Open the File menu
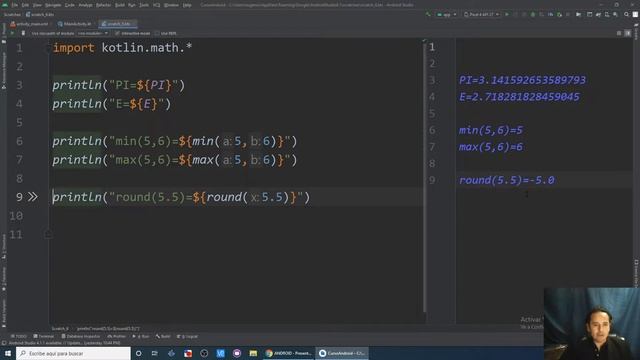Screen dimensions: 640x360 coord(15,5)
